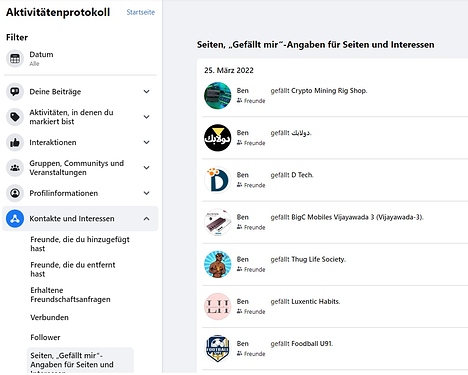Viewport: 468px width, 375px height.
Task: Expand the Profilinformationen chevron
Action: click(146, 193)
